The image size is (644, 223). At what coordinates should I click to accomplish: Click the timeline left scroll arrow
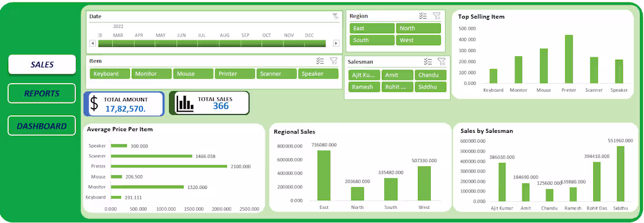coord(93,43)
